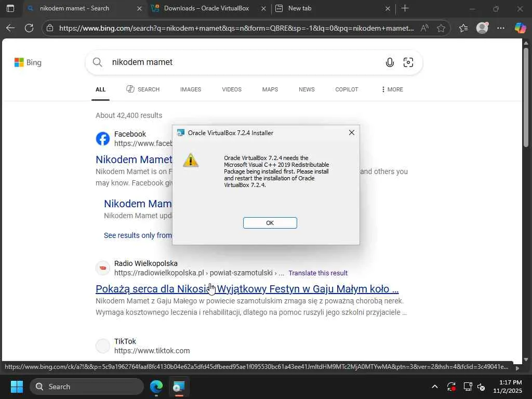Click the Facebook result favicon
Screen dimensions: 532x399
pos(103,139)
